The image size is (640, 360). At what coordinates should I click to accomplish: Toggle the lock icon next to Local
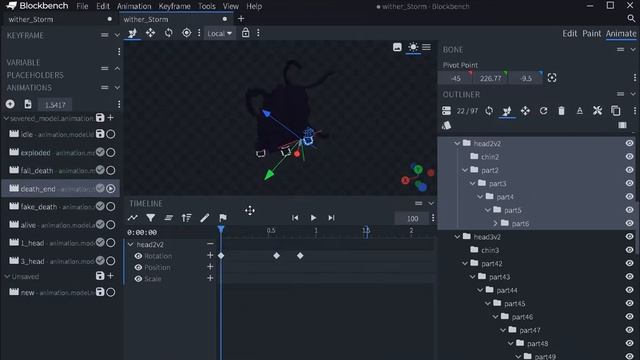[245, 33]
